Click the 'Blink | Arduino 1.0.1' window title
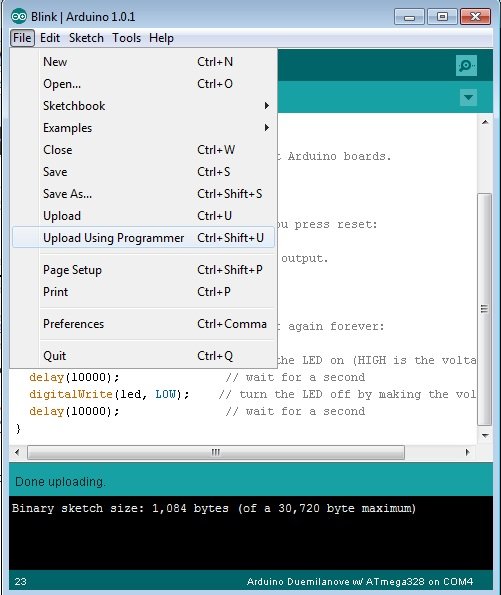The image size is (501, 595). pos(83,17)
